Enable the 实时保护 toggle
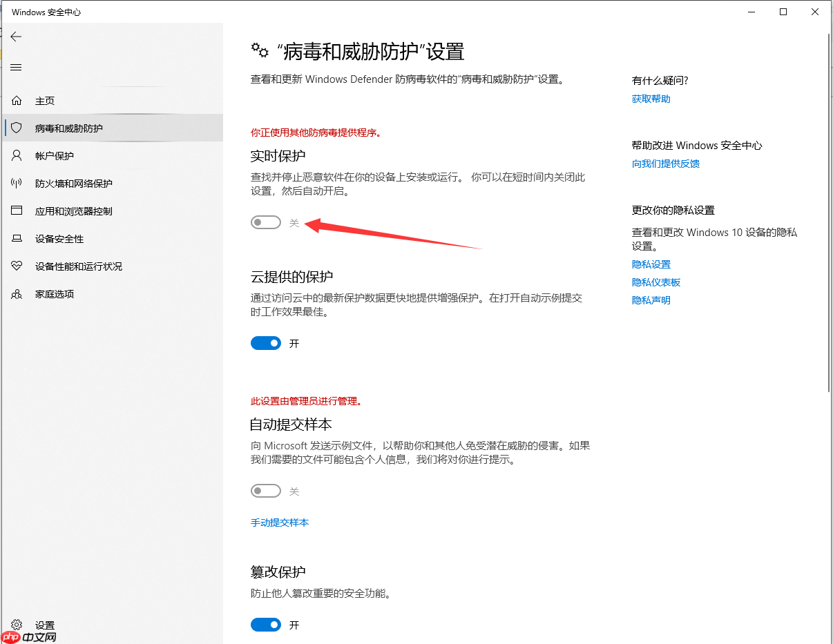Image resolution: width=833 pixels, height=644 pixels. pos(265,222)
